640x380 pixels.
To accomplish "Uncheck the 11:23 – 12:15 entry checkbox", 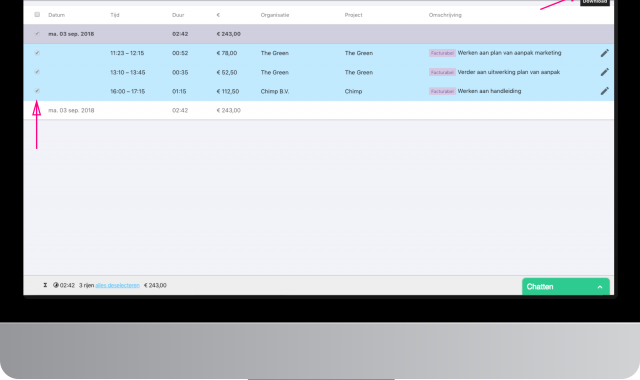I will pyautogui.click(x=37, y=53).
